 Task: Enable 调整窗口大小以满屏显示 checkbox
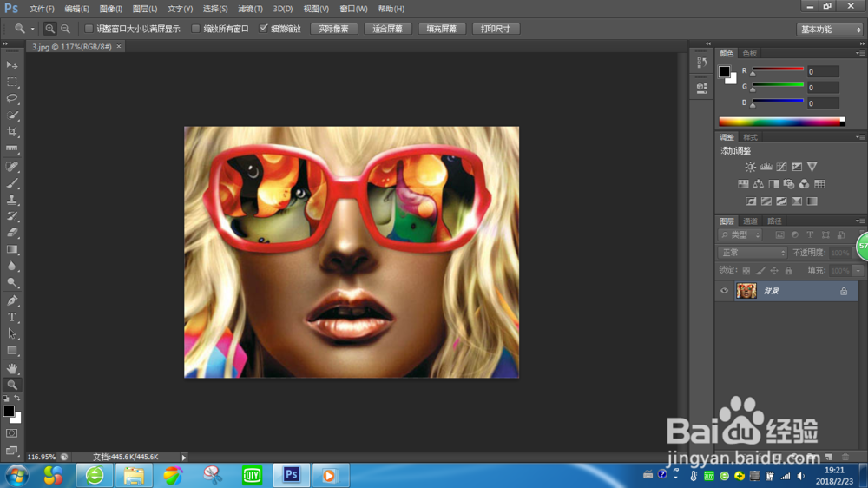[89, 29]
